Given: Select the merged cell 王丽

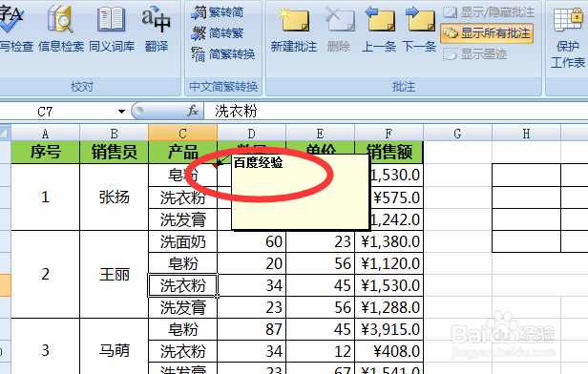Looking at the screenshot, I should coord(114,275).
